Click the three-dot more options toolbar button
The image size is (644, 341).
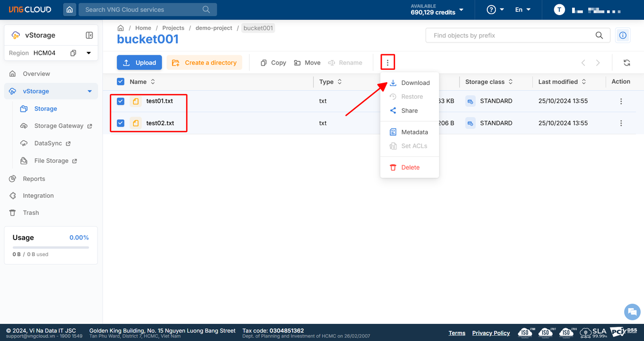(x=387, y=63)
